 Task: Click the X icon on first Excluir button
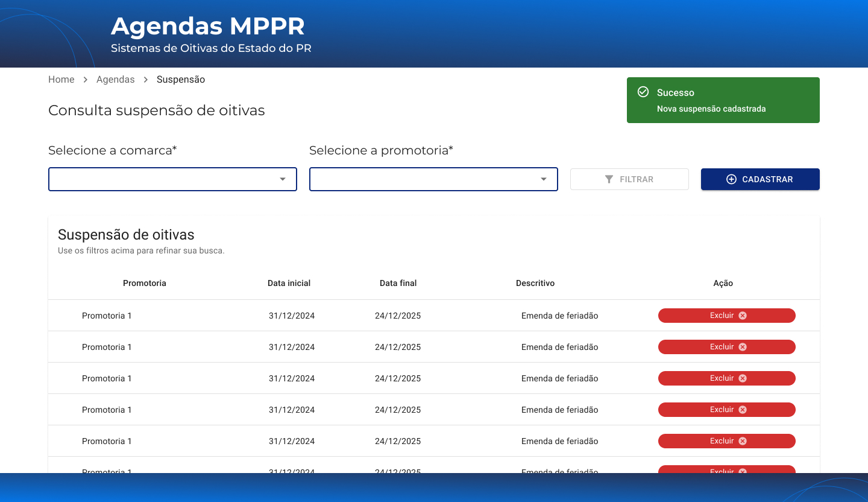(743, 316)
